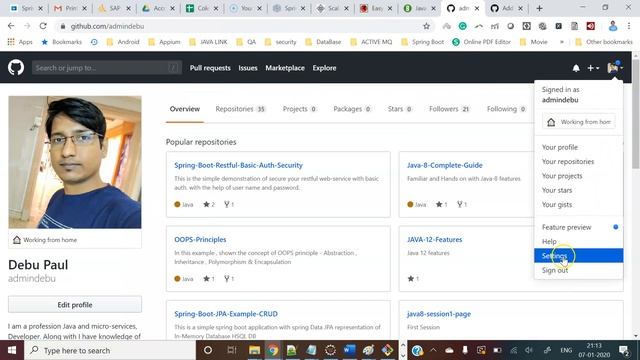The width and height of the screenshot is (640, 360).
Task: Click the browser back arrow
Action: (x=11, y=26)
